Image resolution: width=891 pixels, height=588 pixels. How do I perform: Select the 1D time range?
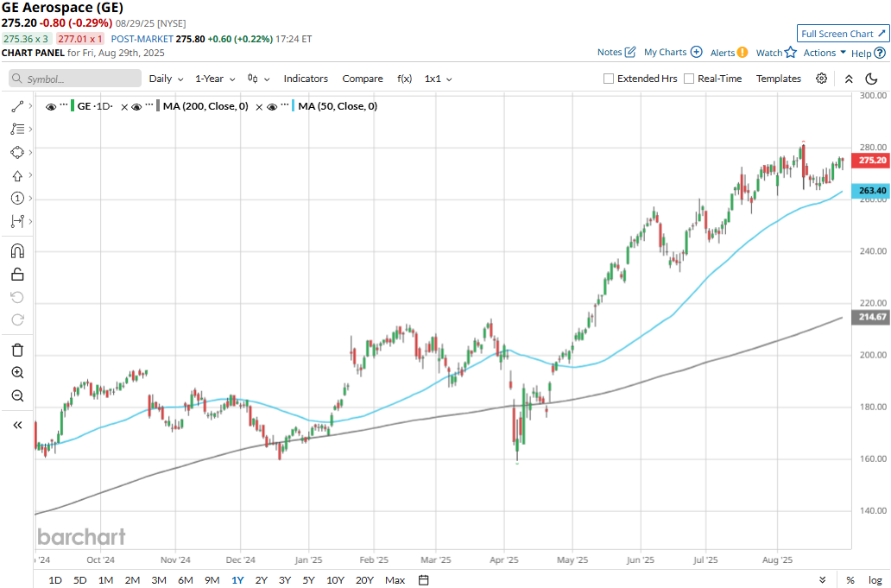pyautogui.click(x=55, y=580)
